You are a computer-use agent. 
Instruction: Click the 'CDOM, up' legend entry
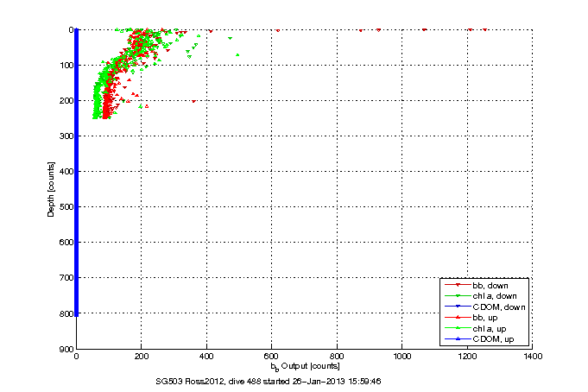479,339
